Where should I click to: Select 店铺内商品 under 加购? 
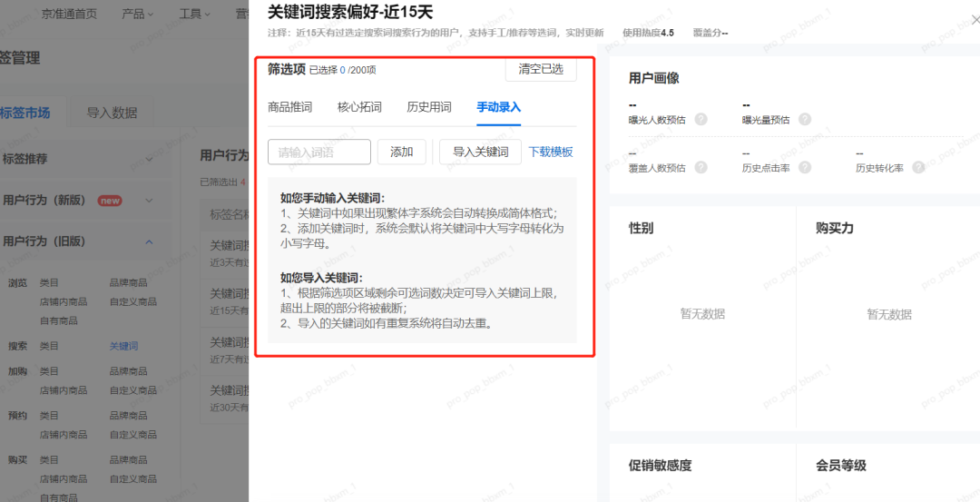(64, 390)
